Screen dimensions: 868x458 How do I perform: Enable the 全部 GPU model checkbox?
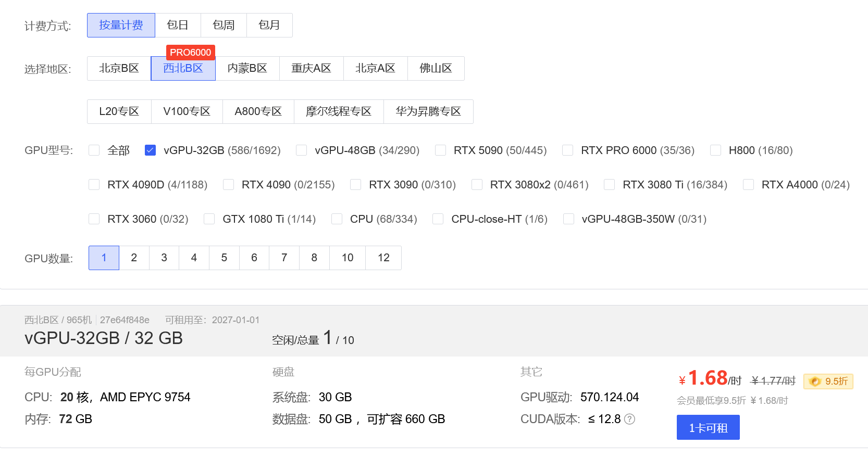94,150
